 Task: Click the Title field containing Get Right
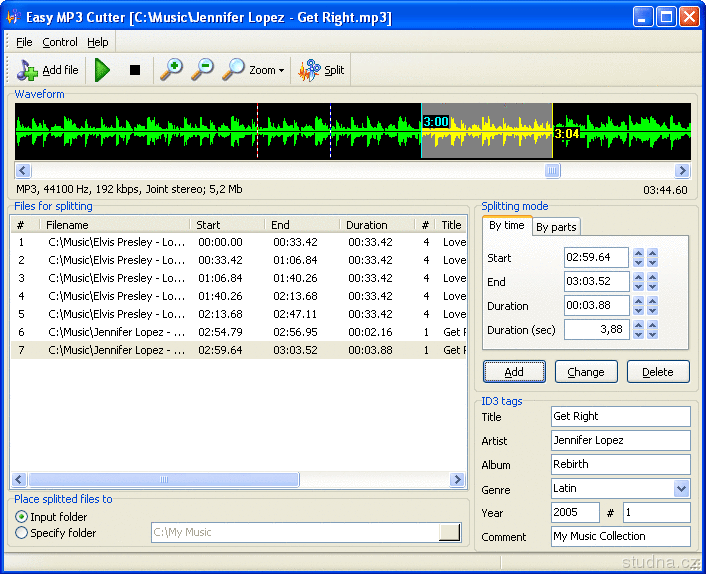(620, 416)
